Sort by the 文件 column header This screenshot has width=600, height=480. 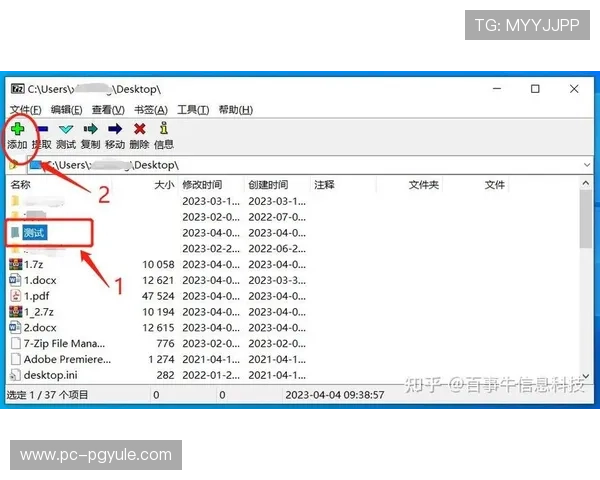[495, 185]
